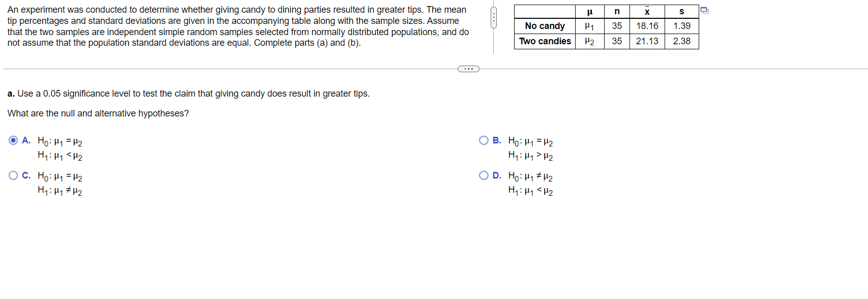868x299 pixels.
Task: Select answer choice B hypotheses
Action: [483, 140]
